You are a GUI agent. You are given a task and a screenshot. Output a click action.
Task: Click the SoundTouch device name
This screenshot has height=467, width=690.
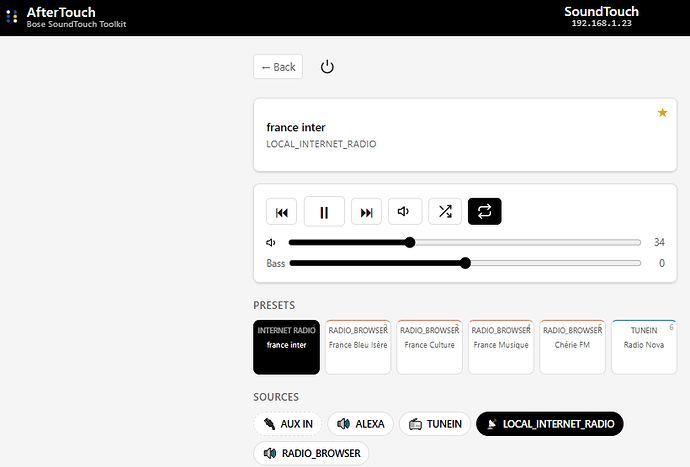click(x=601, y=11)
